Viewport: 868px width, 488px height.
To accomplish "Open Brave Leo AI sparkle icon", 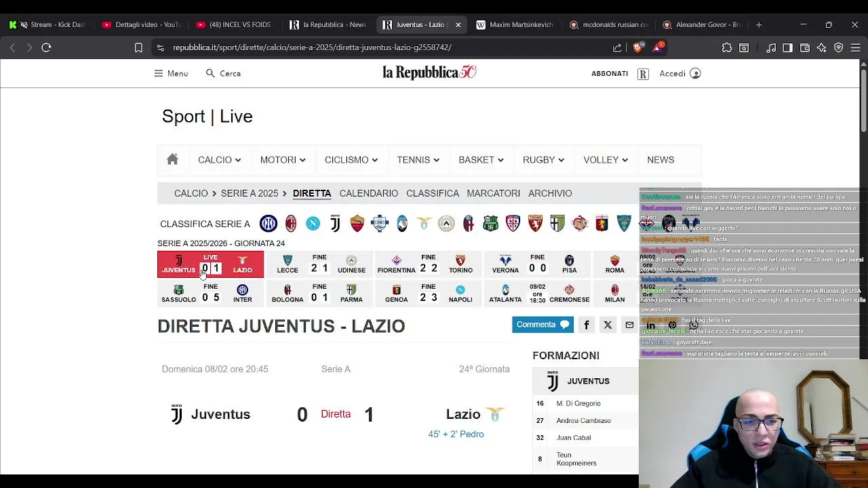I will click(x=822, y=47).
